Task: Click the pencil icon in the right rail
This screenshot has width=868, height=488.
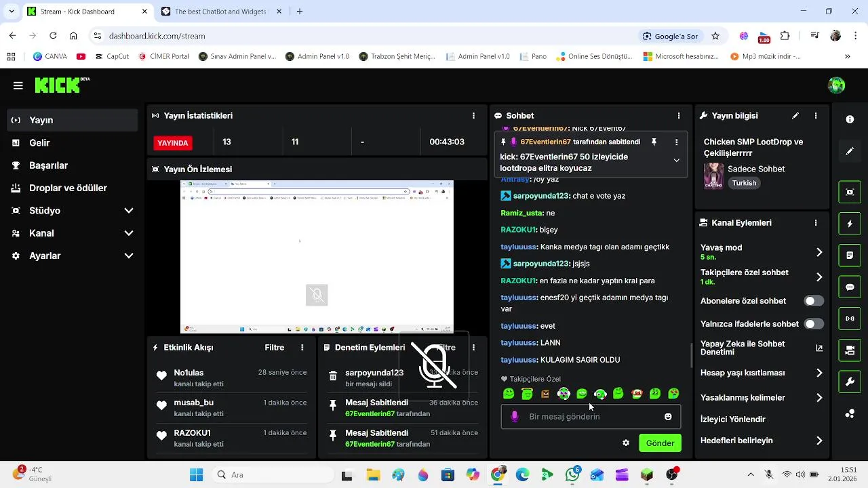Action: coord(850,151)
